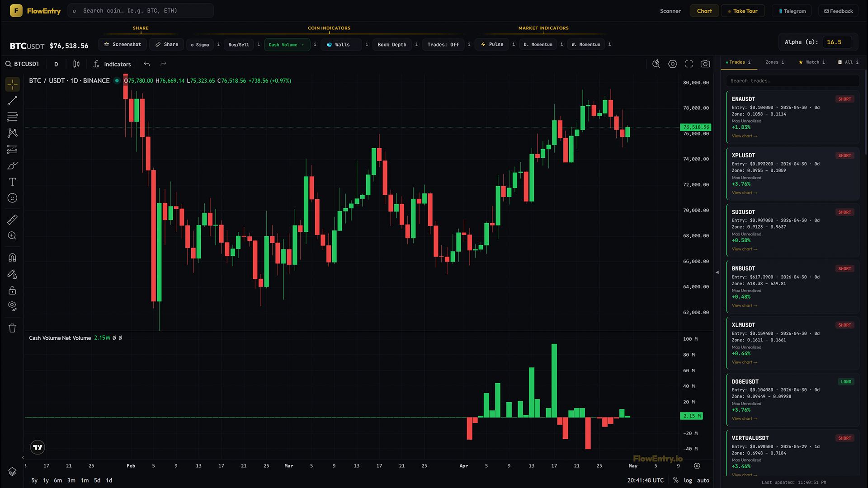
Task: Open the Feedback form
Action: coord(838,11)
